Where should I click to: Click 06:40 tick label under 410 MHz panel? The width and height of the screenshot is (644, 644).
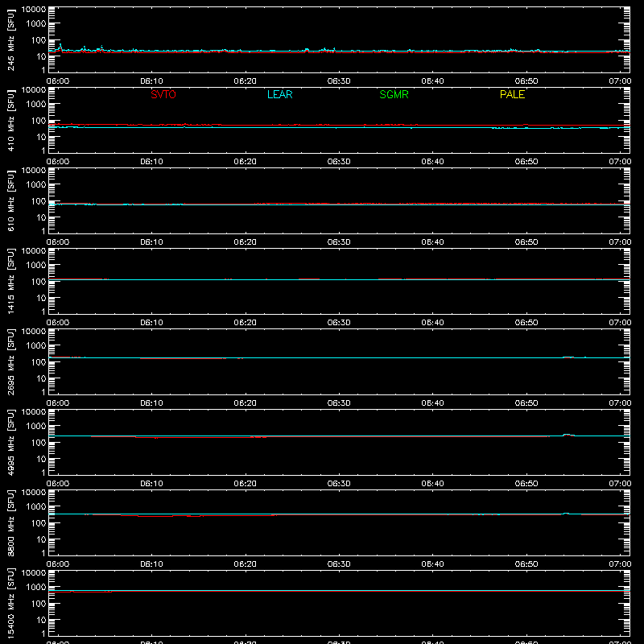(432, 162)
